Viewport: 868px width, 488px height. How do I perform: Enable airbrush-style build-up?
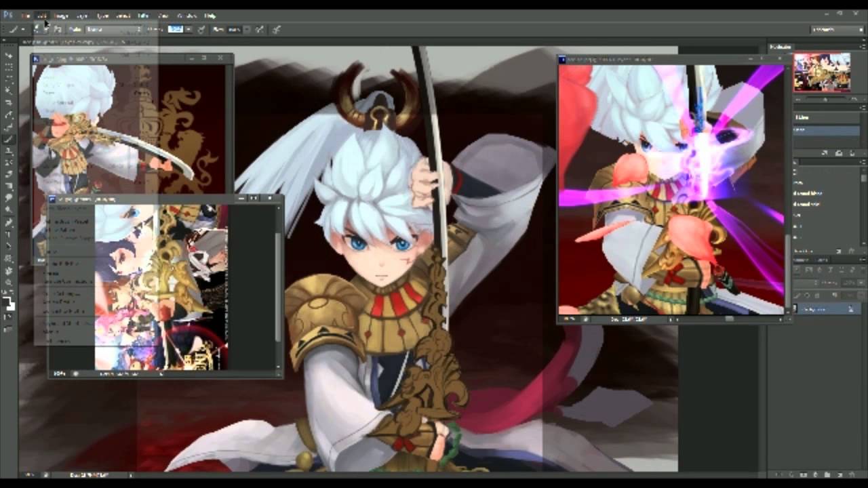click(x=259, y=29)
